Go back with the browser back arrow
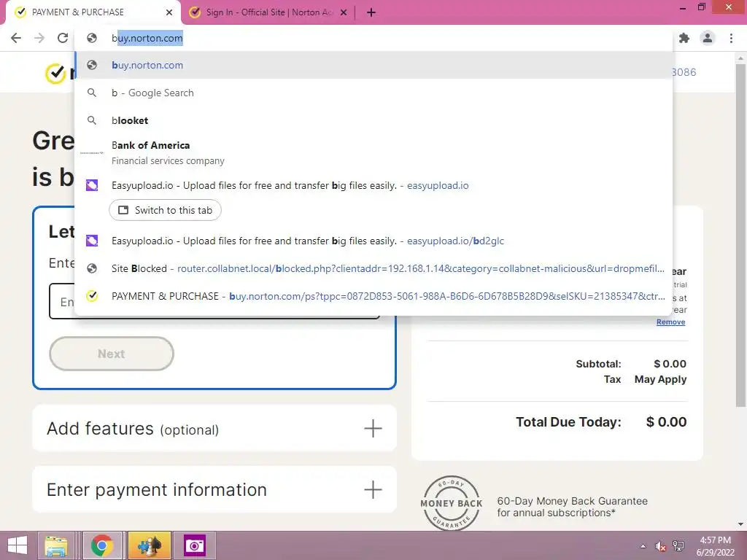 [16, 38]
